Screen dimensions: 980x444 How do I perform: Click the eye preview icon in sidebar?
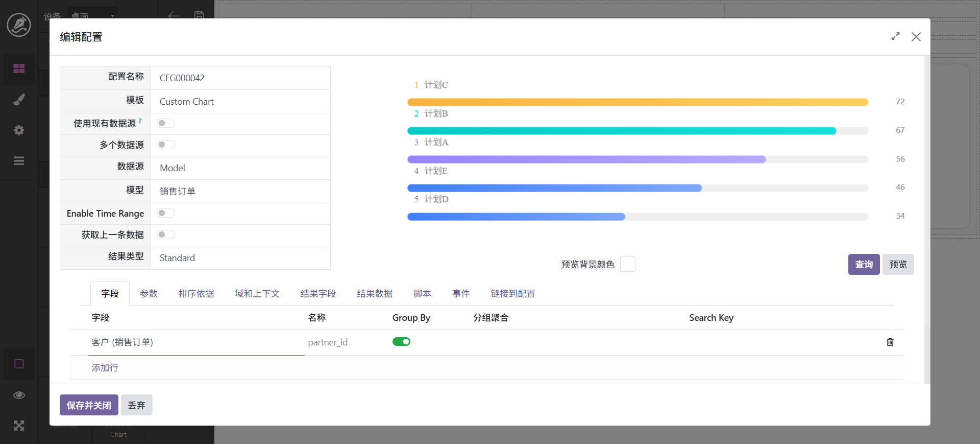19,395
